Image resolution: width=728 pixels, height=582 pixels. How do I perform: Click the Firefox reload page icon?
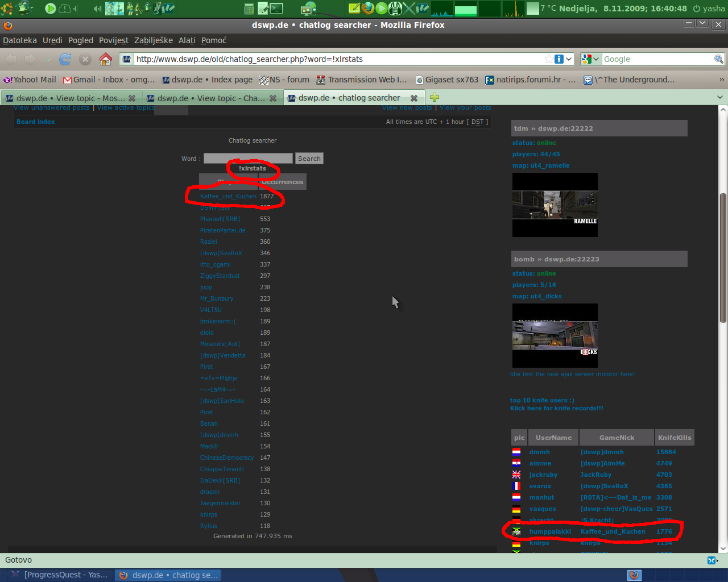tap(65, 59)
